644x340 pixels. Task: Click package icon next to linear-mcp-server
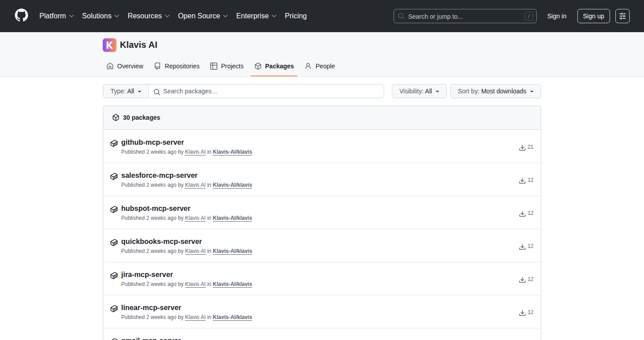(x=114, y=309)
